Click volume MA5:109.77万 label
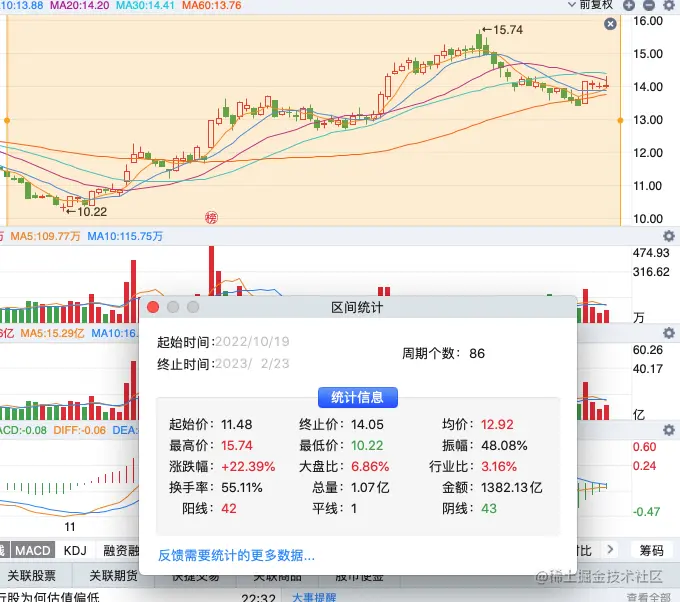Screen dimensions: 680x602 coord(46,236)
